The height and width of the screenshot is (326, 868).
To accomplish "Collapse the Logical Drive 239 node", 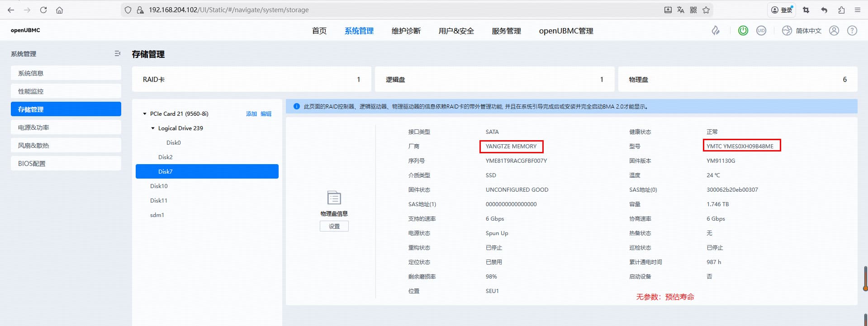I will tap(153, 128).
